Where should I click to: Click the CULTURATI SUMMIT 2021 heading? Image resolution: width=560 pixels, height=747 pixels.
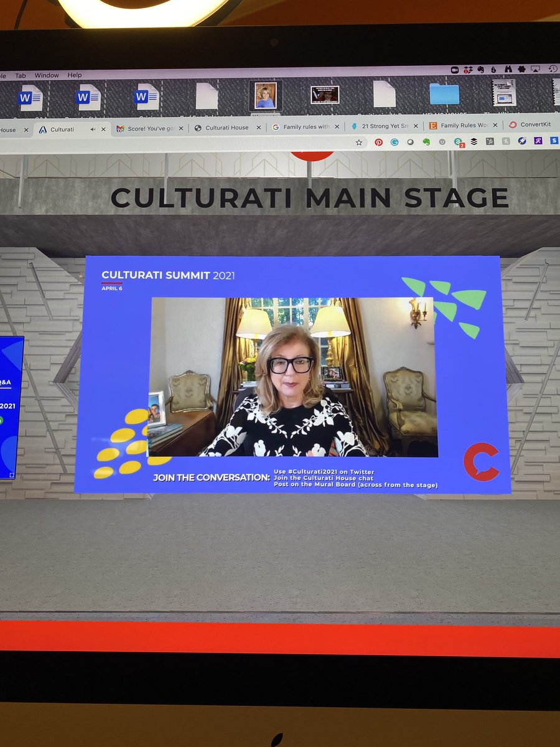(x=168, y=275)
